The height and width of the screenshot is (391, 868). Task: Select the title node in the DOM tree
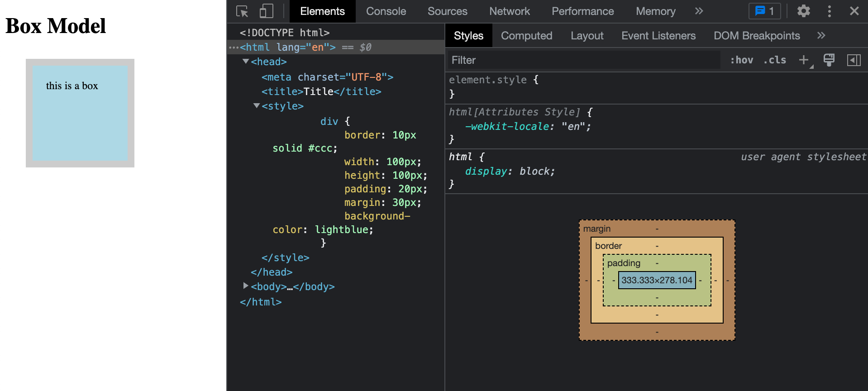point(321,91)
